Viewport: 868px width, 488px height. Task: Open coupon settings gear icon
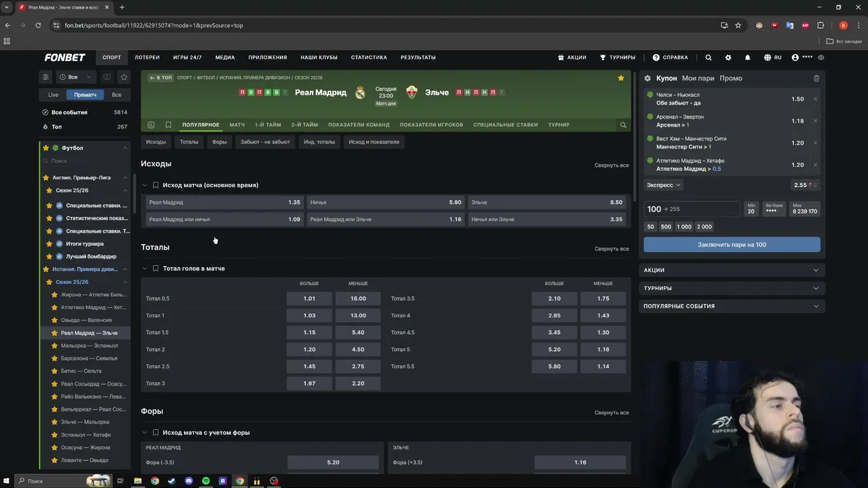[x=648, y=78]
